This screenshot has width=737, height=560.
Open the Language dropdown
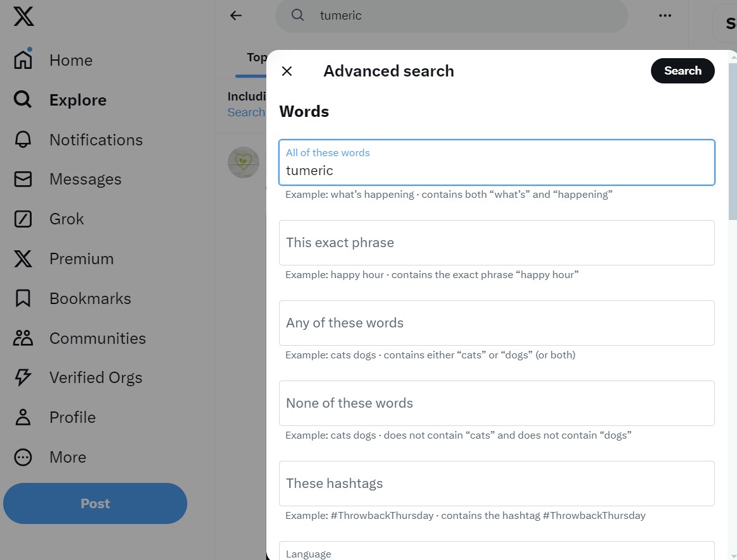pos(497,551)
